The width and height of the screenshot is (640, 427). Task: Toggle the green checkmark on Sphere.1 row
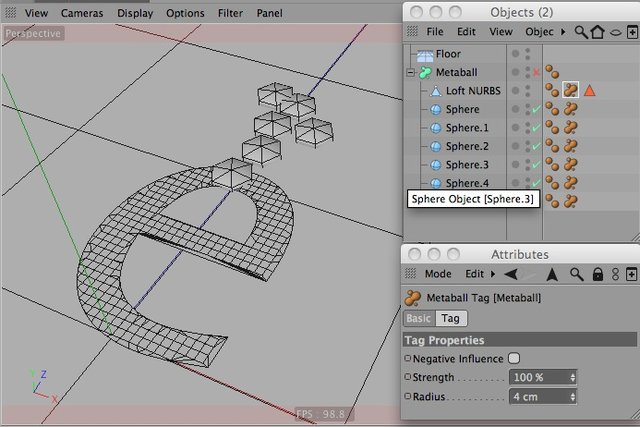pos(536,128)
